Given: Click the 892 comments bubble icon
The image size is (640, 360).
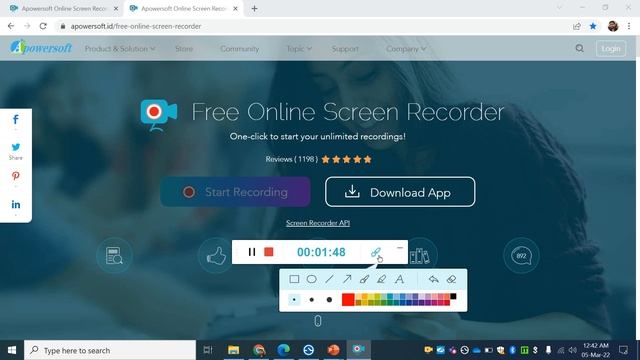Looking at the screenshot, I should coord(521,256).
